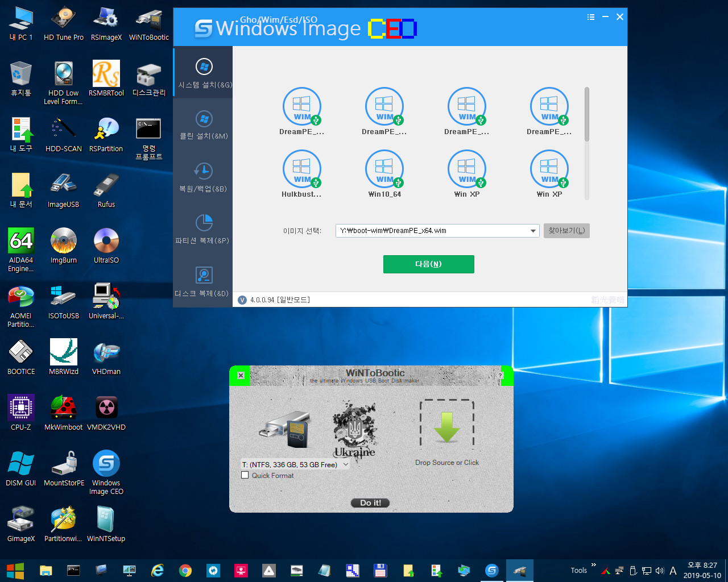Open 명령 프롬프트 desktop icon
Image resolution: width=728 pixels, height=582 pixels.
[149, 139]
